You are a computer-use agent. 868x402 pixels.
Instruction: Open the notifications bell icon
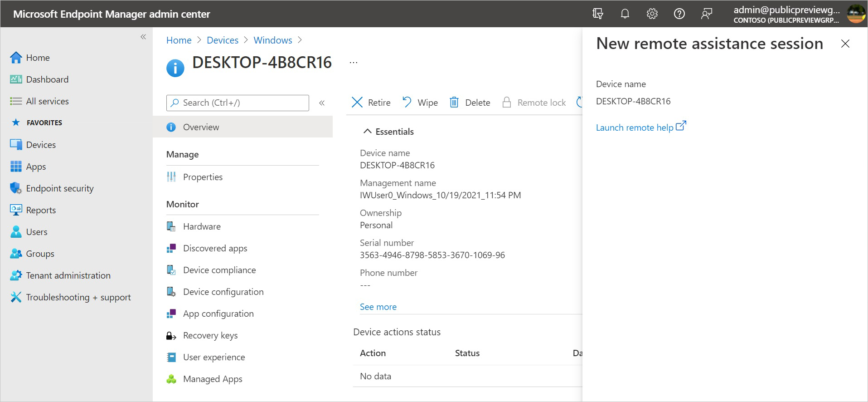[x=625, y=14]
